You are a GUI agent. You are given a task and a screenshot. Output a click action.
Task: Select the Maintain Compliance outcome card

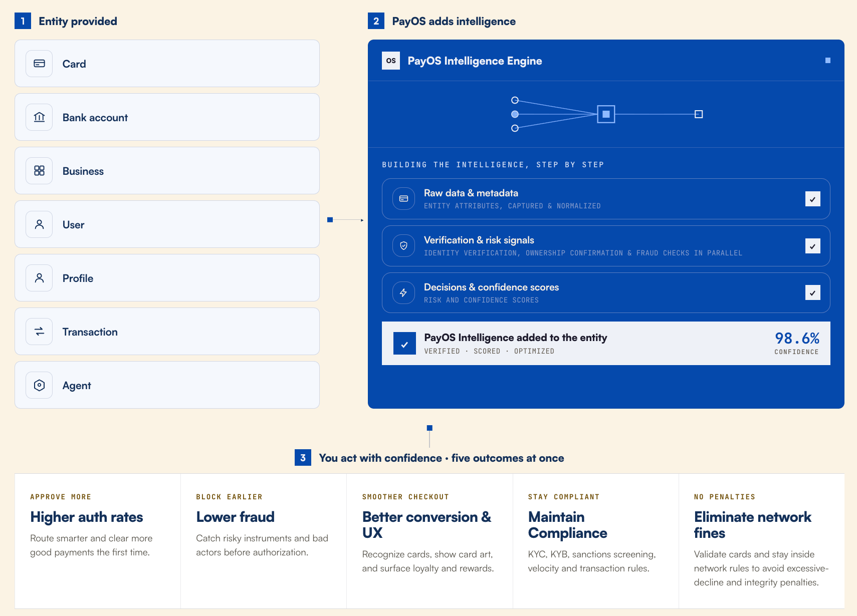595,541
